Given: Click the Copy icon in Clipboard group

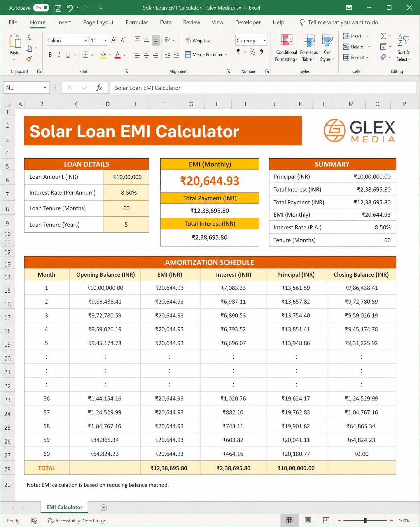Looking at the screenshot, I should [x=29, y=48].
